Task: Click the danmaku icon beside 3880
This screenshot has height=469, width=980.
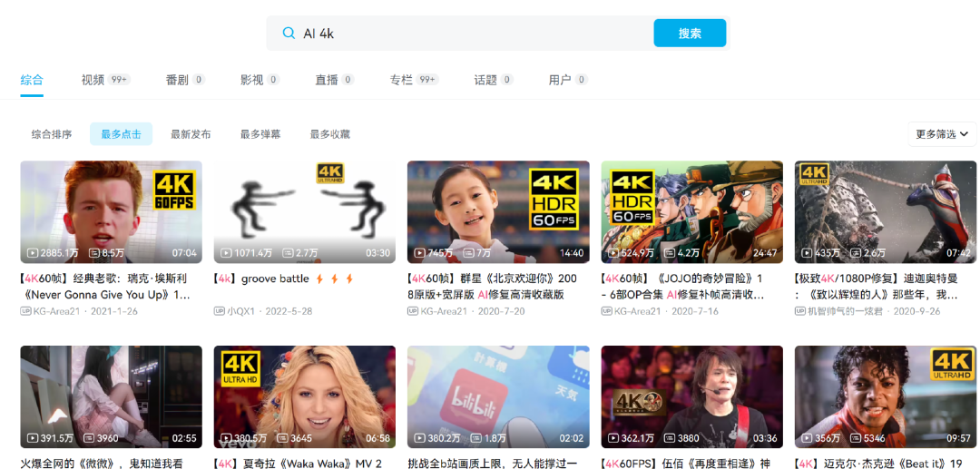Action: click(670, 438)
